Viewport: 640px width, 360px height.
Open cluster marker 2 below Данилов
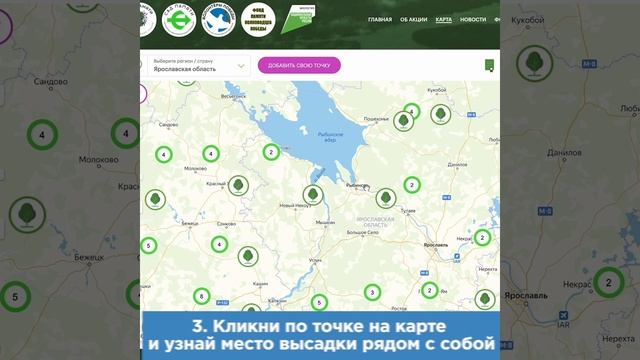point(412,185)
